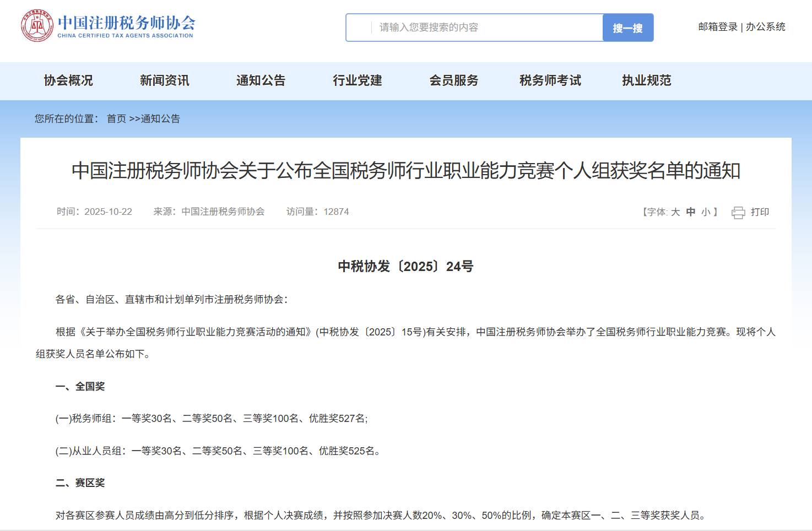
Task: Go to the 新闻资讯 menu item
Action: [x=164, y=80]
